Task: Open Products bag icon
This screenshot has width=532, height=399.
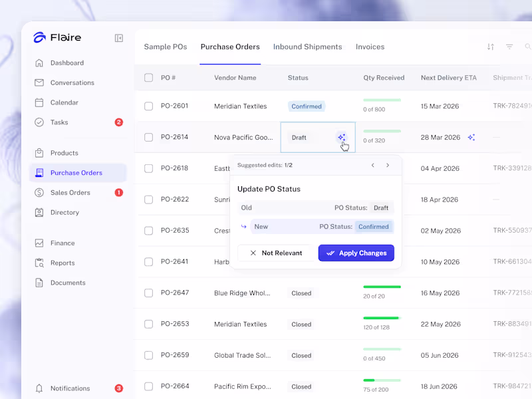Action: point(39,153)
